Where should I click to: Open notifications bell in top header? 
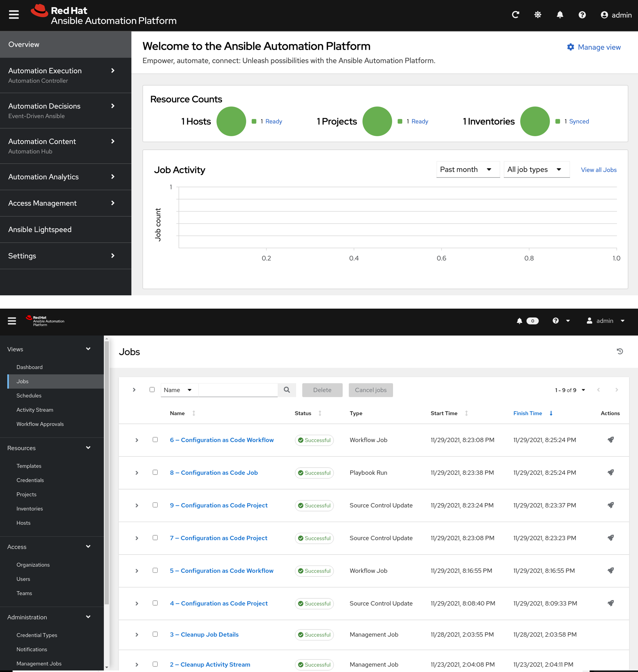tap(560, 15)
